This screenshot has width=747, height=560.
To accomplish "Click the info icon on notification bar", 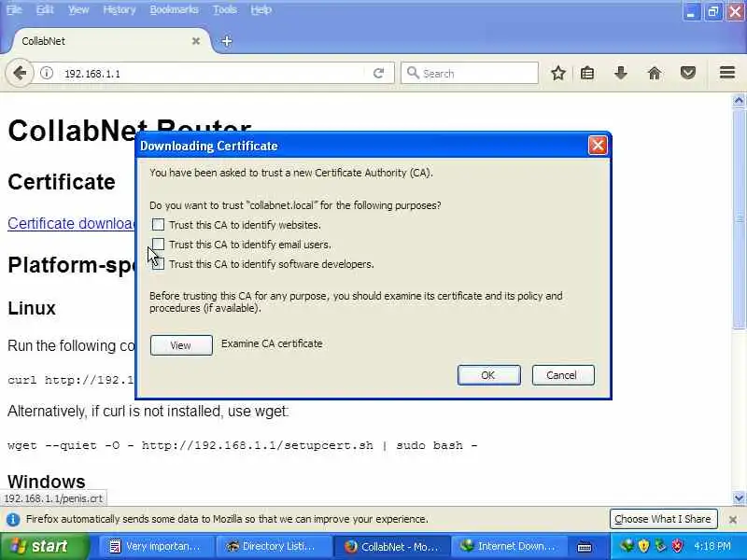I will pos(13,519).
